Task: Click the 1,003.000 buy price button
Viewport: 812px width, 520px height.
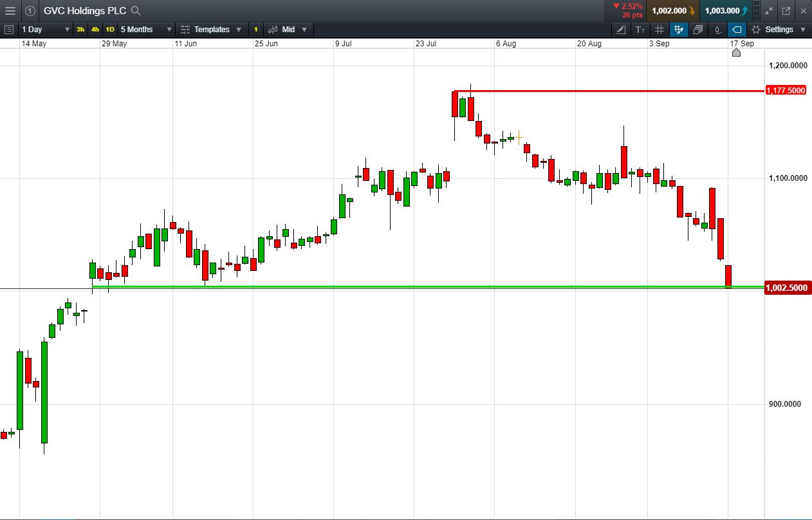Action: [726, 11]
